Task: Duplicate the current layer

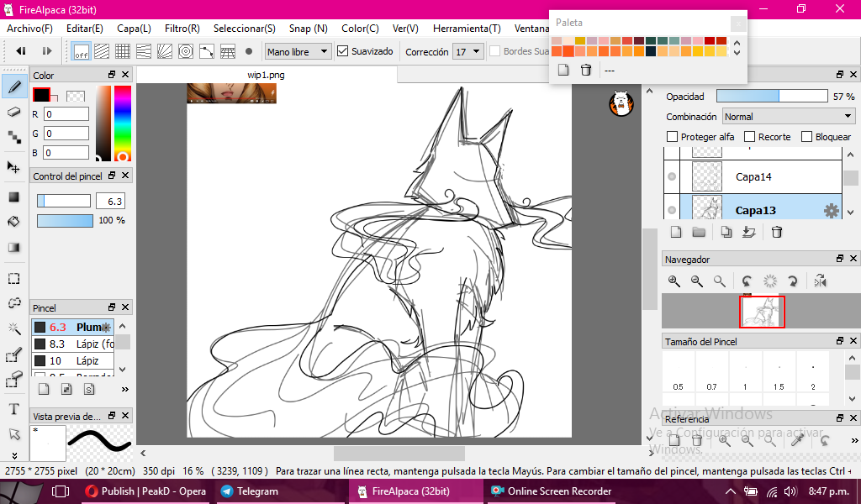Action: click(x=726, y=232)
